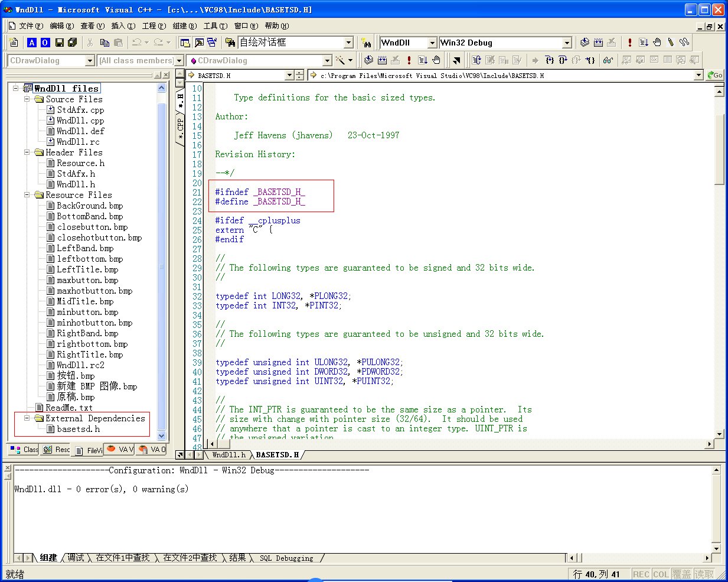
Task: Click the editor vertical scrollbar thumb
Action: [719, 149]
